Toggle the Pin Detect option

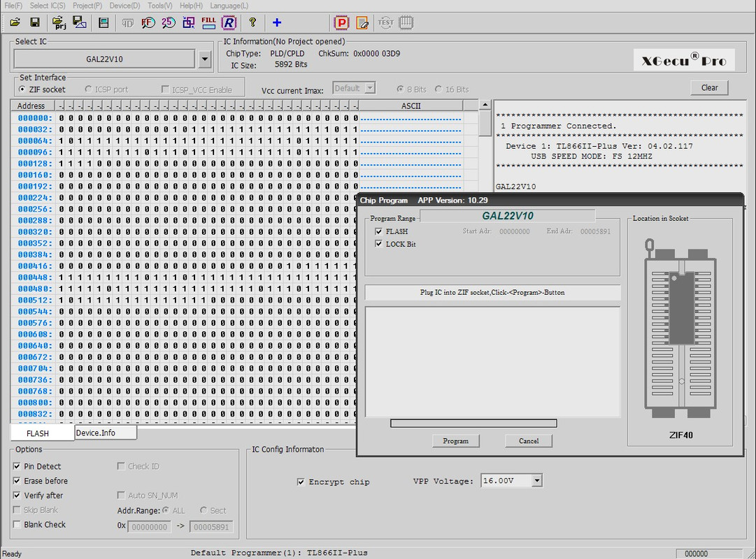pyautogui.click(x=17, y=466)
